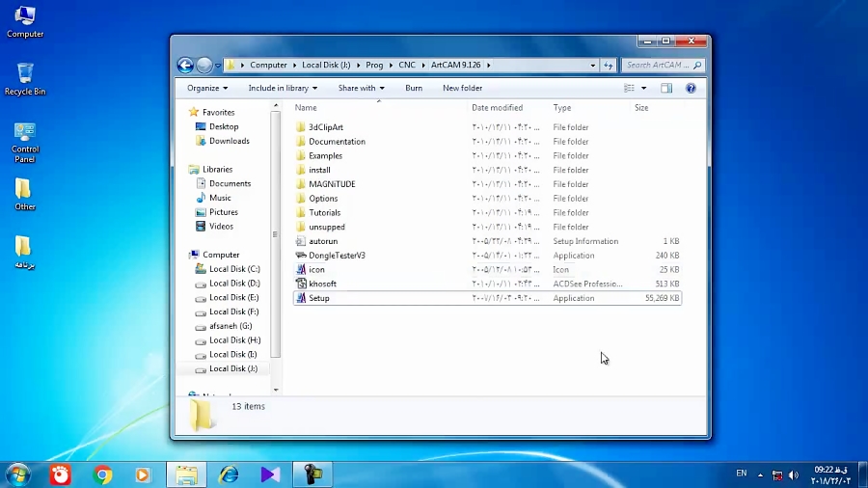Expand breadcrumb arrow after Computer
868x488 pixels.
(294, 66)
